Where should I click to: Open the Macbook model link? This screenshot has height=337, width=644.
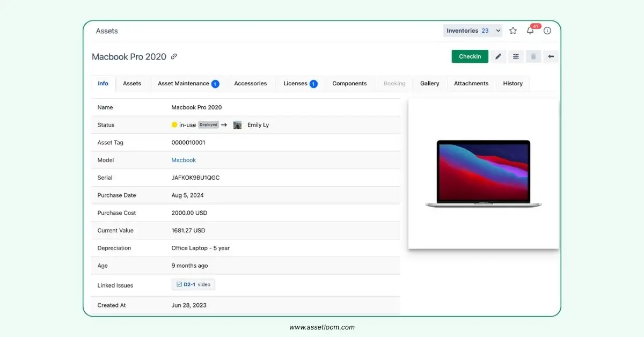184,160
